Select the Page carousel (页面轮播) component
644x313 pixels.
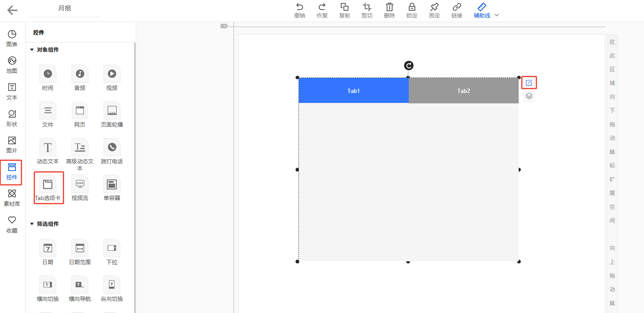pyautogui.click(x=112, y=115)
